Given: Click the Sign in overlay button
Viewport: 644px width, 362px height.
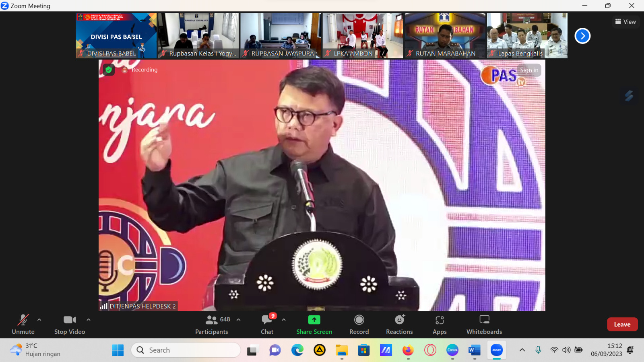Looking at the screenshot, I should tap(529, 70).
